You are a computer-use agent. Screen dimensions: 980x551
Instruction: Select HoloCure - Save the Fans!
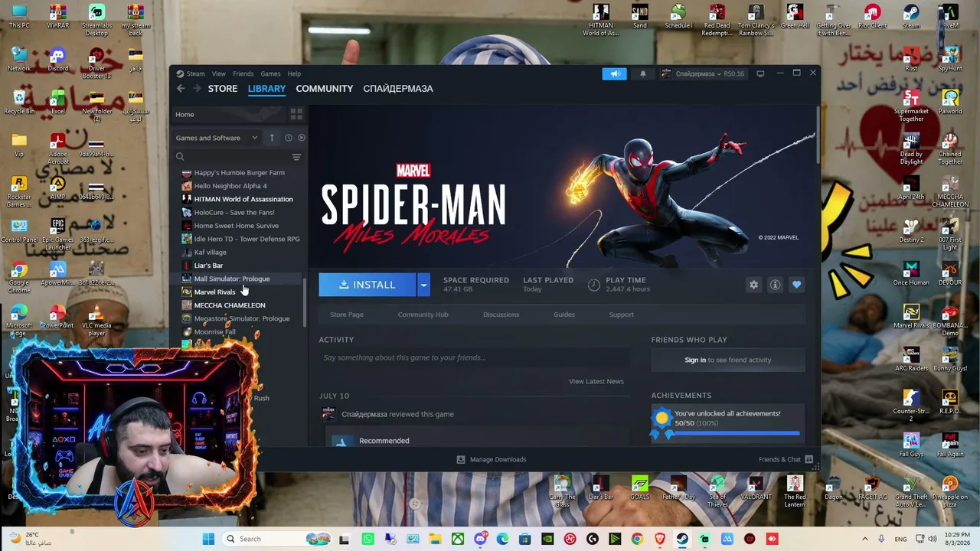[234, 213]
